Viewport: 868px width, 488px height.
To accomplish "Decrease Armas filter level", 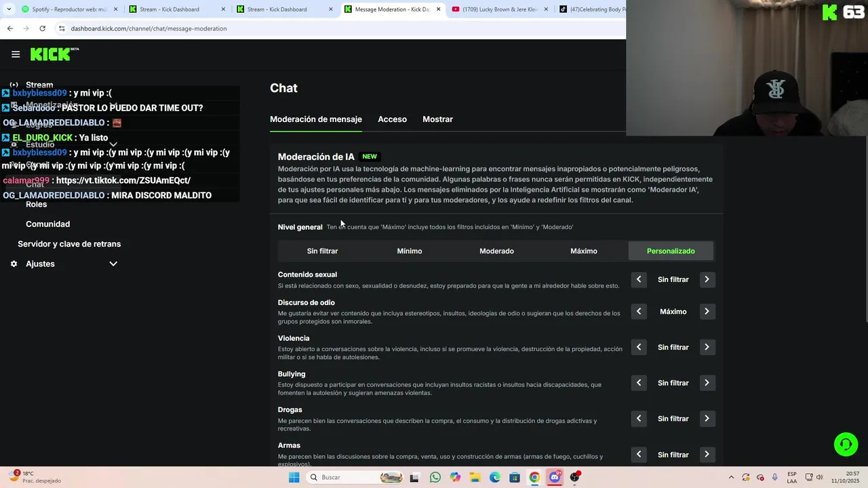I will (639, 454).
